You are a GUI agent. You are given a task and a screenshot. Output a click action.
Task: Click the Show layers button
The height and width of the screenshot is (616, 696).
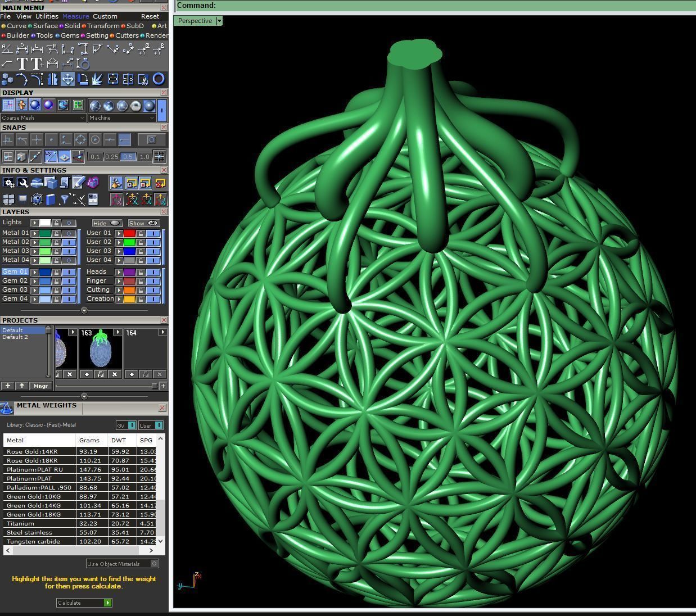(x=144, y=223)
